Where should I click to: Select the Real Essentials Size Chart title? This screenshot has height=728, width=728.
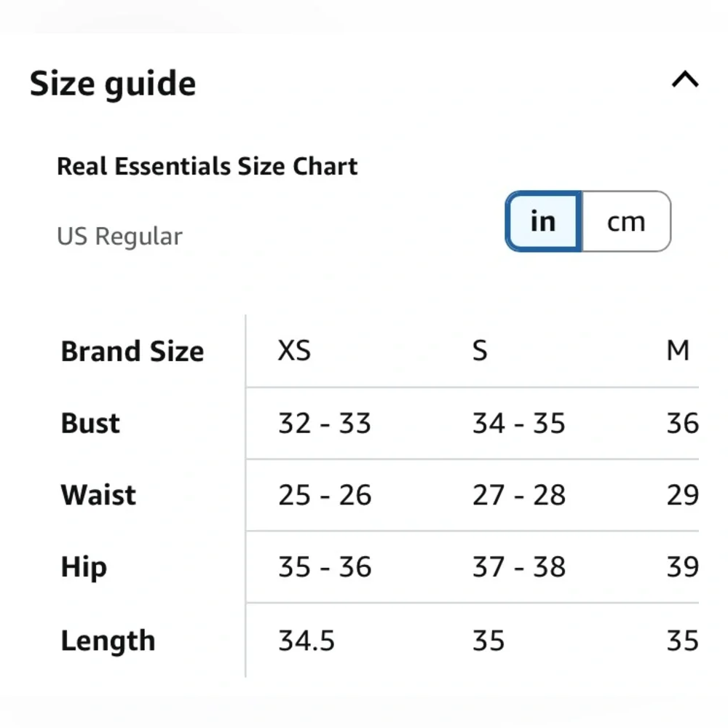[x=207, y=166]
